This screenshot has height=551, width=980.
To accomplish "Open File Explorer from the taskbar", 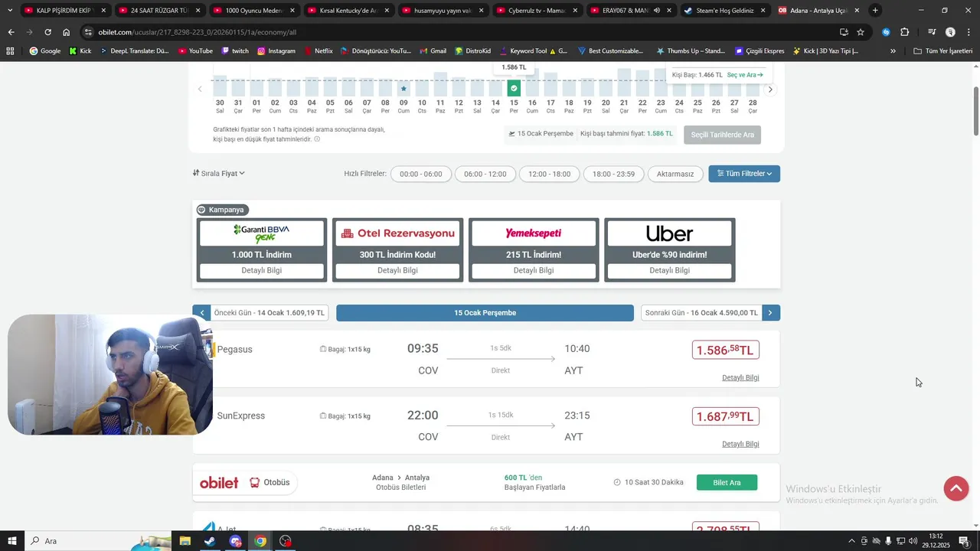I will [x=185, y=541].
